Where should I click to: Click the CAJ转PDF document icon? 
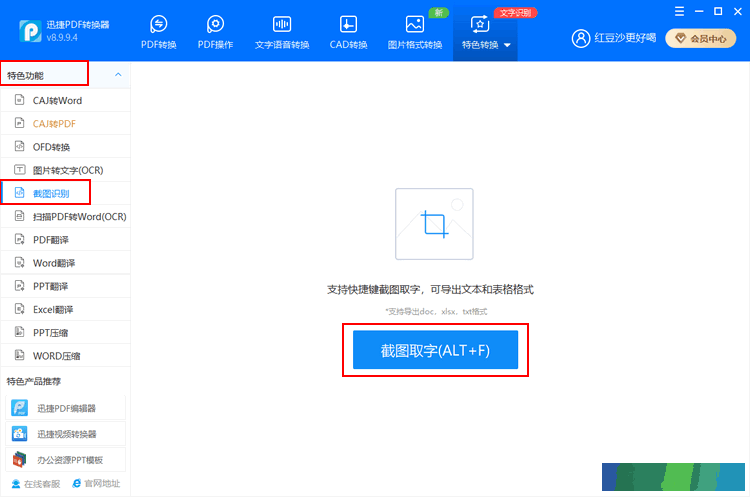click(x=19, y=123)
